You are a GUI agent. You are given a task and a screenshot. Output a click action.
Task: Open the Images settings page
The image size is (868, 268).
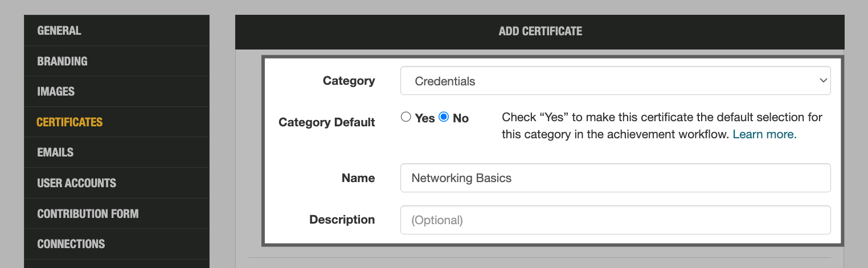[56, 92]
